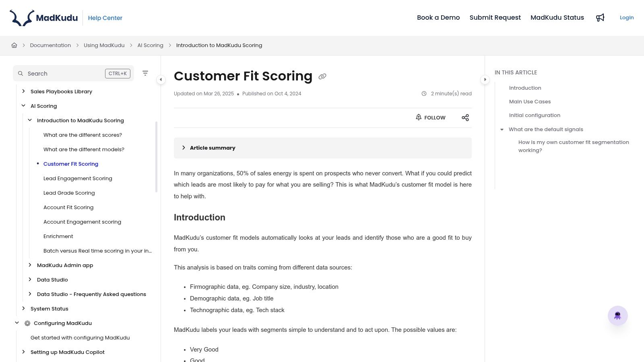
Task: Expand the Article summary section
Action: 184,148
